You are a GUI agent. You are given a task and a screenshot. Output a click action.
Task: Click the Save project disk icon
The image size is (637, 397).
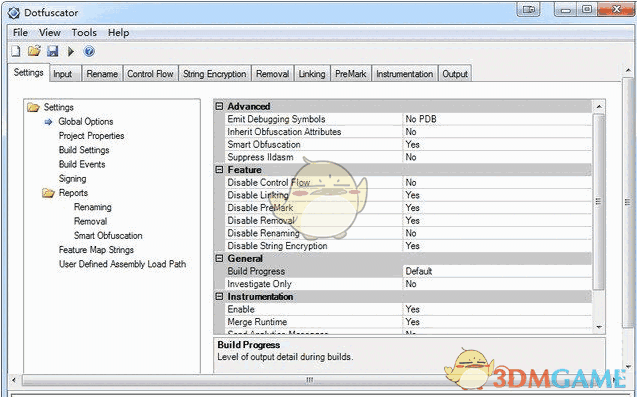point(53,51)
